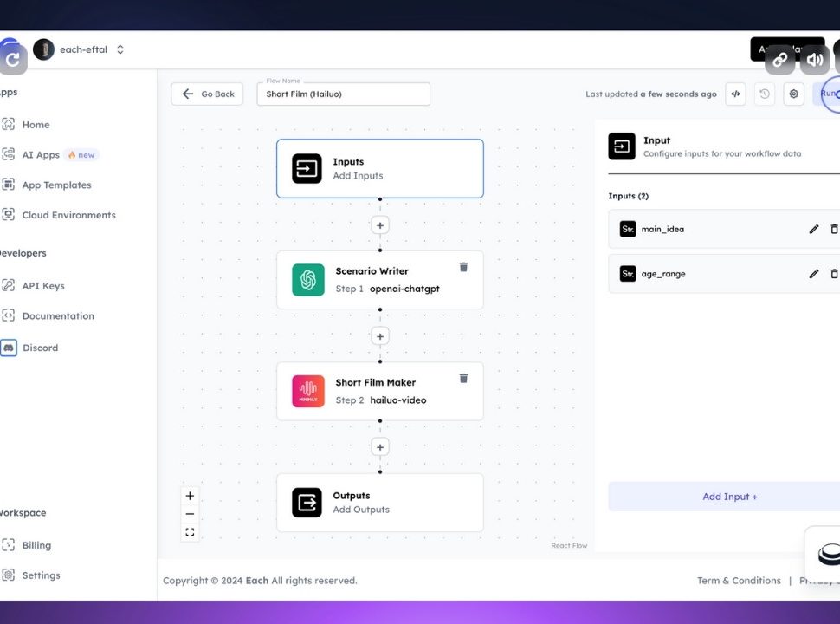Open the Home page in sidebar

point(36,125)
